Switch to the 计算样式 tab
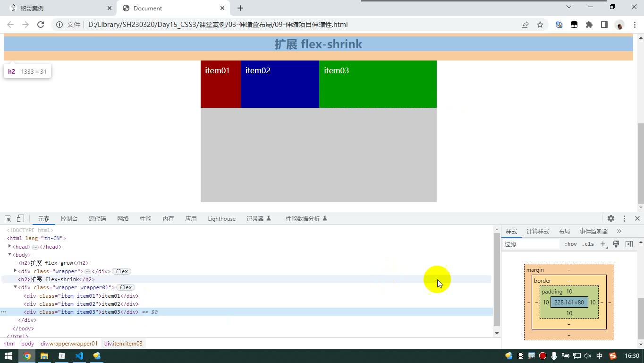Image resolution: width=644 pixels, height=363 pixels. (x=538, y=232)
